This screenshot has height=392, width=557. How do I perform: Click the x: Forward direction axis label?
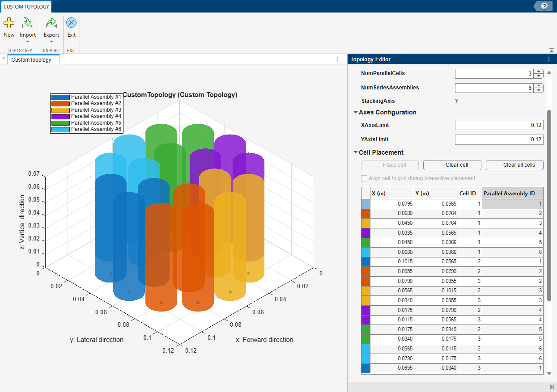pos(264,340)
